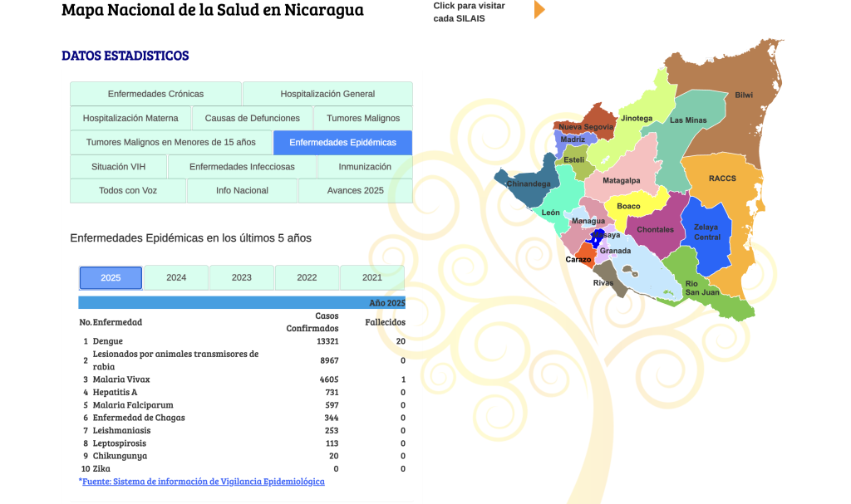Click the Bilwi region on the map
Screen dimensions: 851x504
(744, 95)
